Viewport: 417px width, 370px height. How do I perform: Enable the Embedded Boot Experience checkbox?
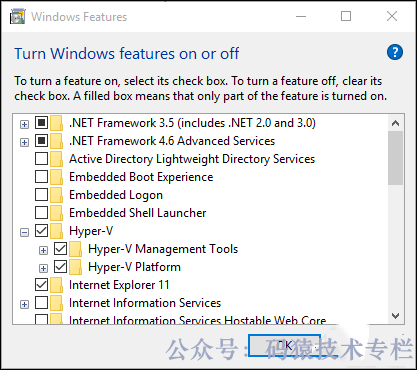coord(41,177)
